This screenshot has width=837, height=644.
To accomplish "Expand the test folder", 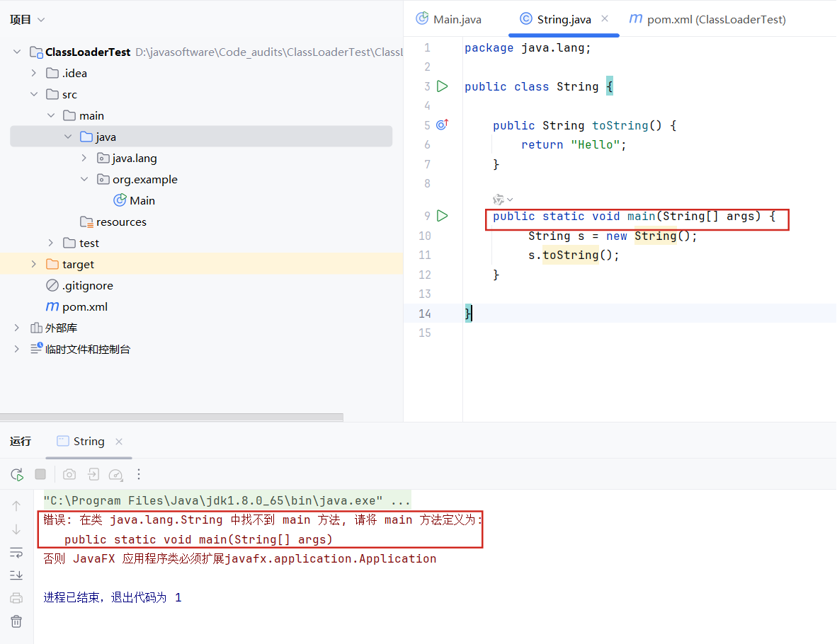I will (x=51, y=243).
